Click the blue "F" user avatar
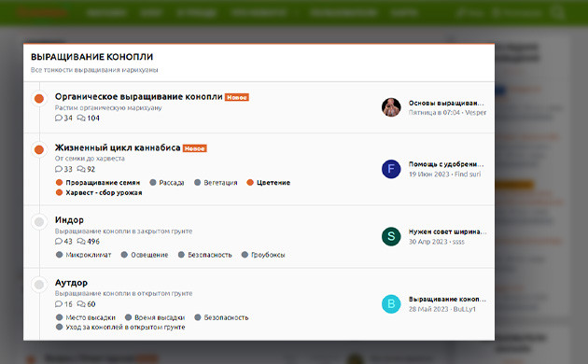 tap(391, 169)
